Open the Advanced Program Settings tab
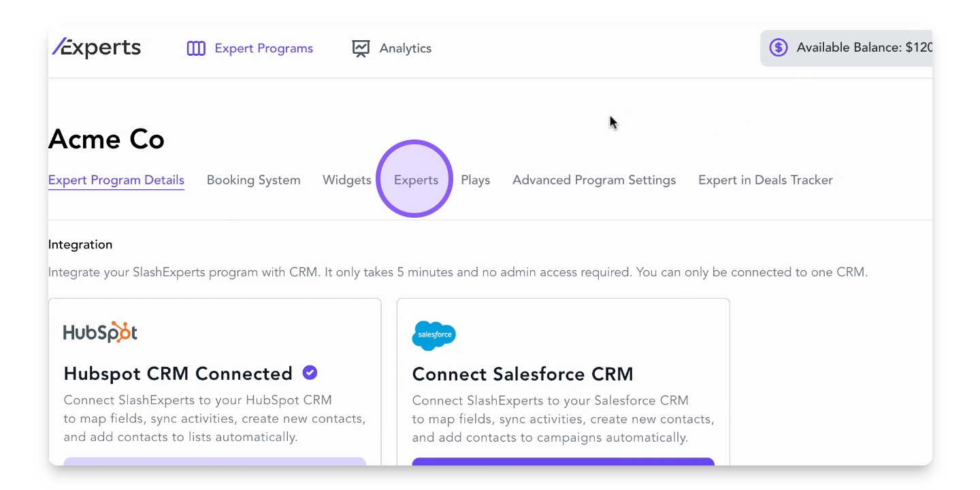Screen dimensions: 980x490 [x=594, y=180]
